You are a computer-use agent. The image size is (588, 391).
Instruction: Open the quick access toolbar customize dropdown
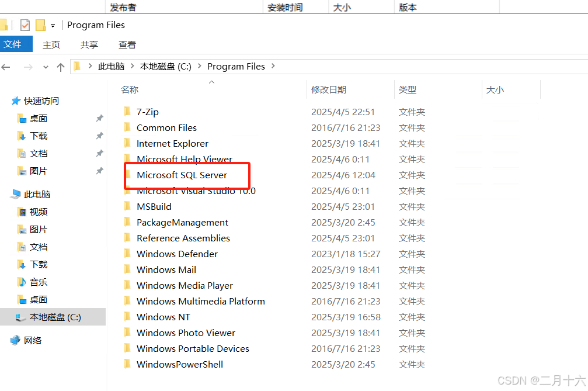(x=53, y=26)
